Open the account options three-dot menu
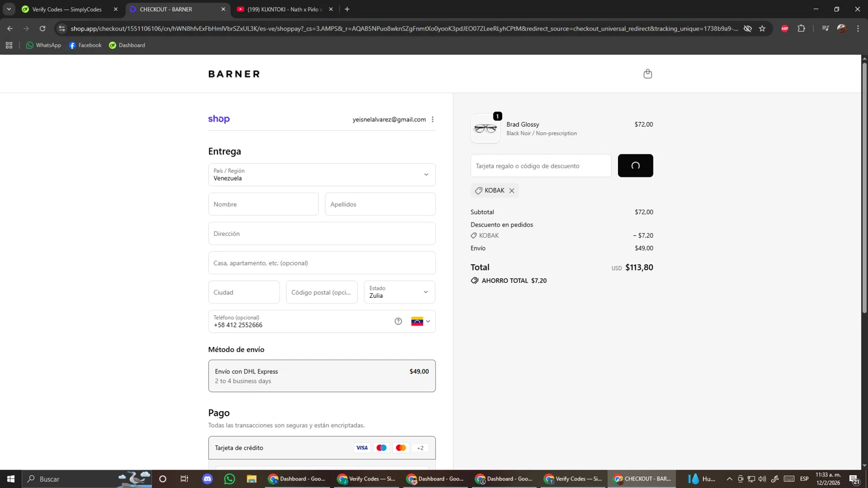Viewport: 868px width, 488px height. [x=433, y=119]
